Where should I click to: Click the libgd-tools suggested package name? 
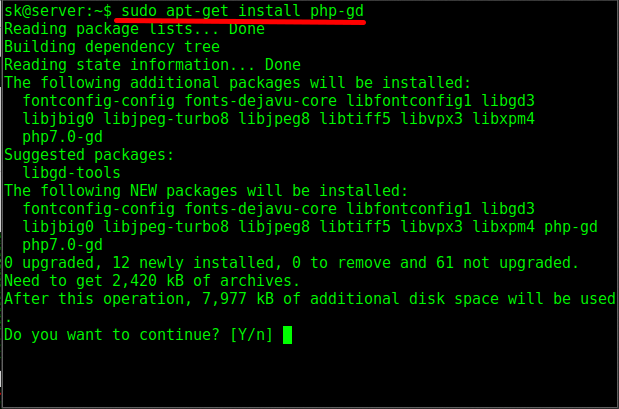tap(71, 173)
